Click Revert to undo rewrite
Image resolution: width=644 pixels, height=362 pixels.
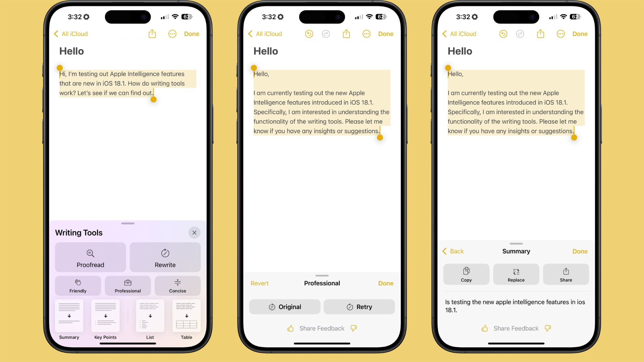(259, 283)
